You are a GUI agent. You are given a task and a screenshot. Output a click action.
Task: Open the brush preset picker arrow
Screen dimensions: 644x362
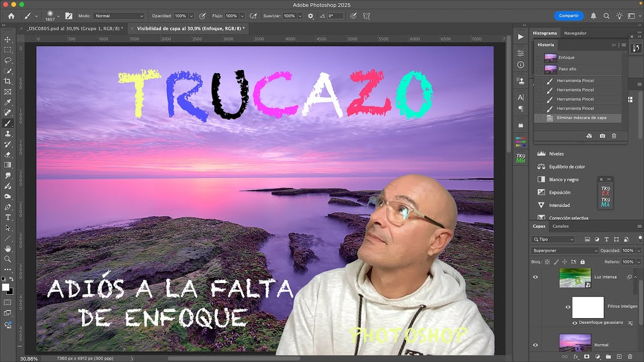[58, 16]
